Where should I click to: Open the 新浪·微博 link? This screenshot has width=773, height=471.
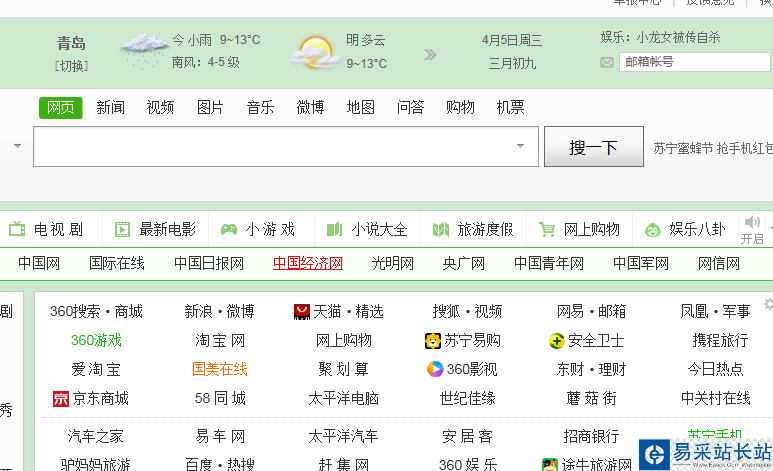[219, 311]
